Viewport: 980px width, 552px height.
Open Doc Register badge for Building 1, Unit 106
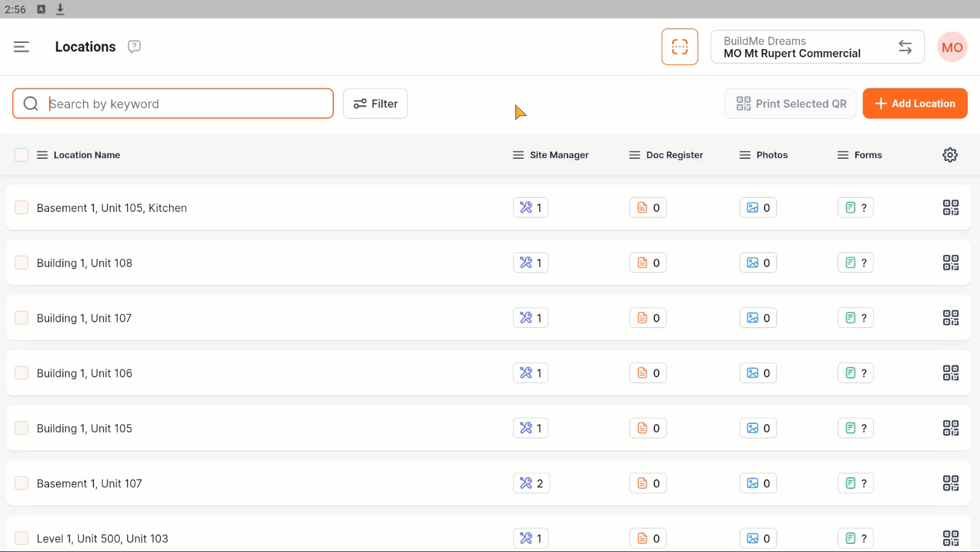[647, 373]
